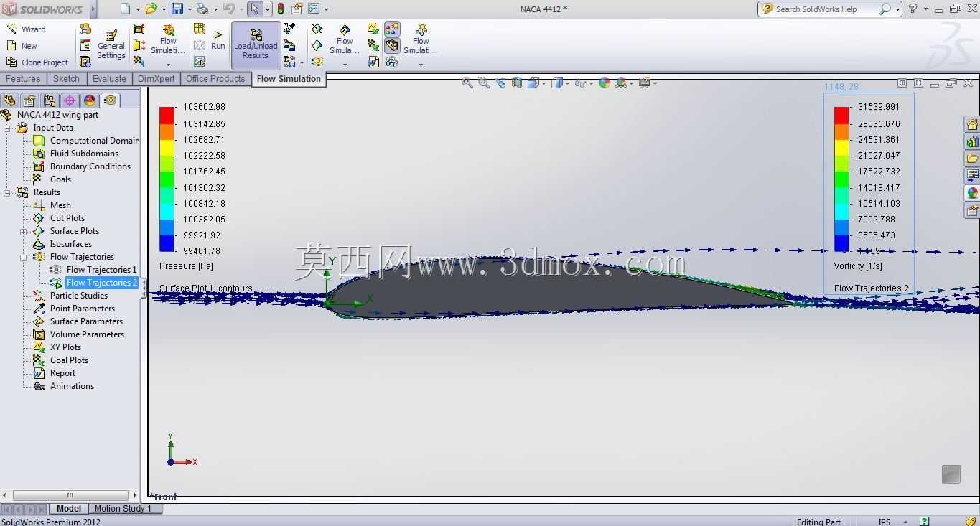Open the DisplayManager panel tab
The width and height of the screenshot is (980, 526).
tap(90, 100)
